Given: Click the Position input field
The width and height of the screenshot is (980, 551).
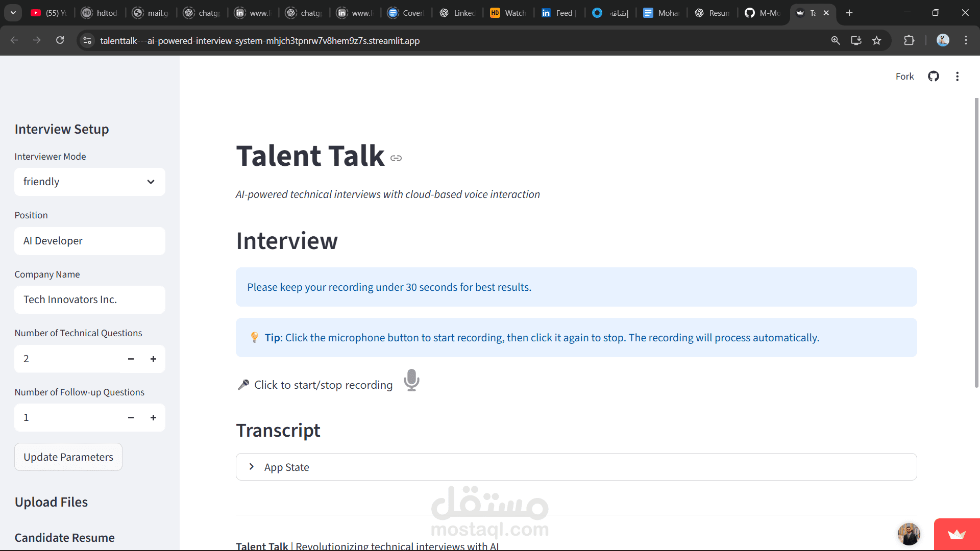Looking at the screenshot, I should tap(90, 241).
